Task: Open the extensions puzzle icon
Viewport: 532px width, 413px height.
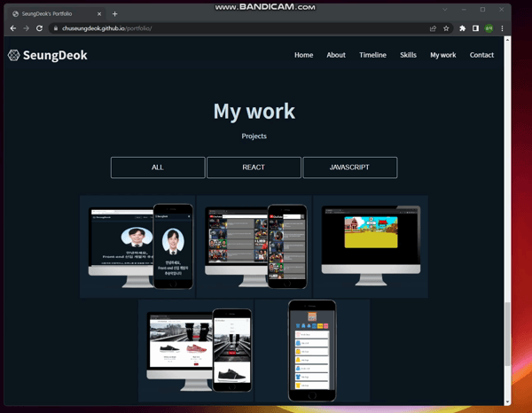Action: [x=462, y=28]
